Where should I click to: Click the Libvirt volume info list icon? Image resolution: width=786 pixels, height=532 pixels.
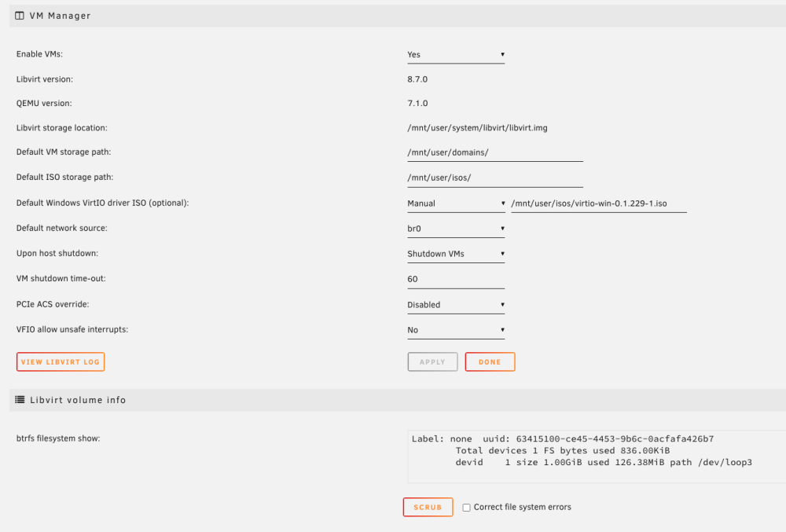click(x=20, y=400)
